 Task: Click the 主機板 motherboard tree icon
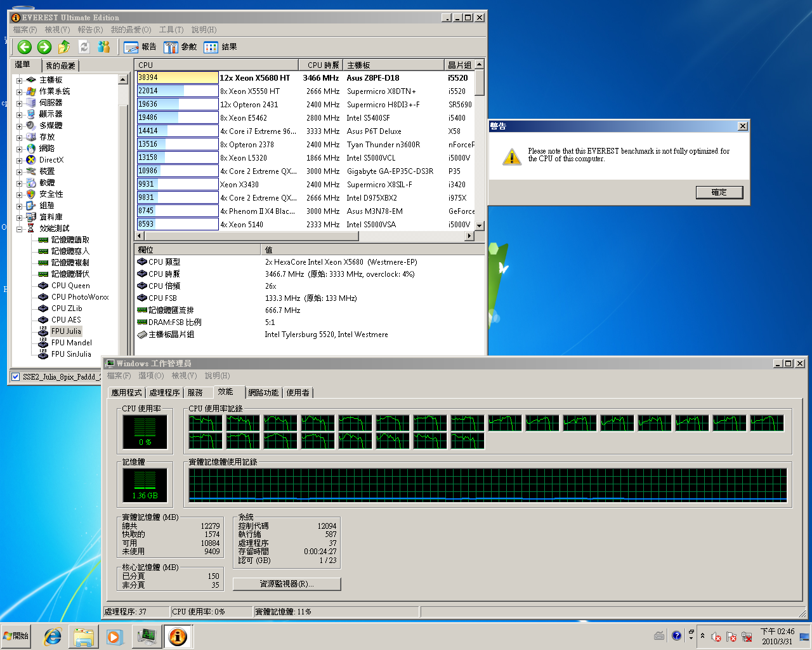[31, 80]
